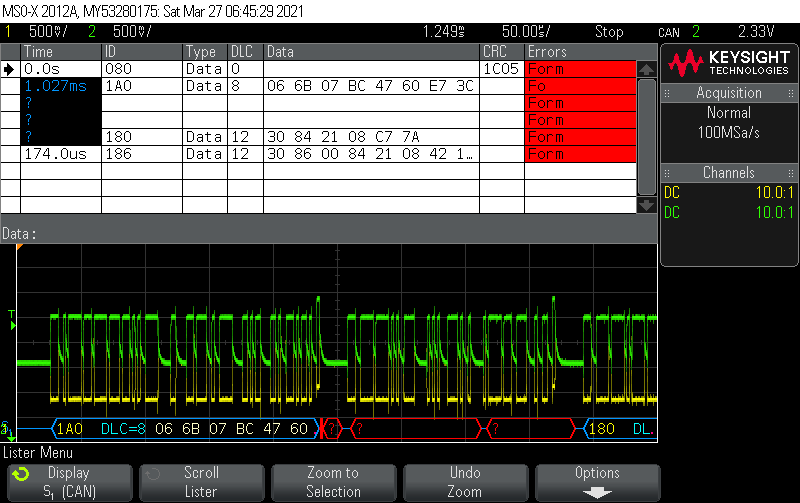Viewport: 800px width, 503px height.
Task: Click the down arrow on Options softkey
Action: tap(596, 492)
